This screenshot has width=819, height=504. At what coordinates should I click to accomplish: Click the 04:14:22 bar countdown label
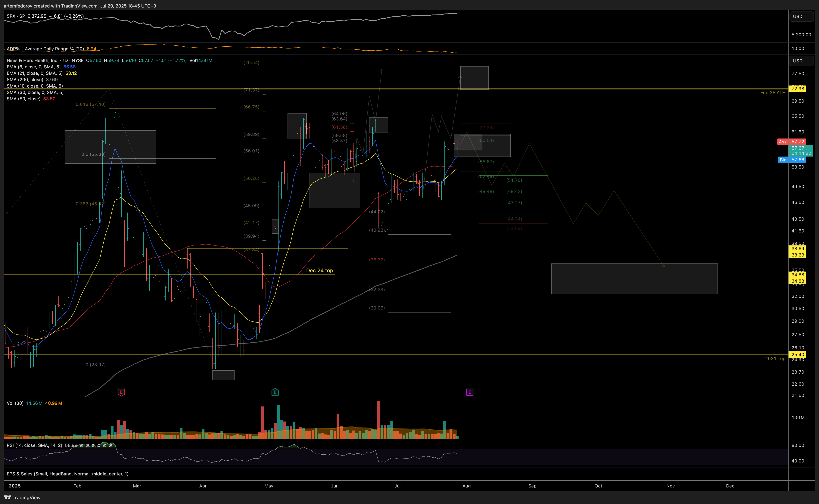tap(801, 153)
